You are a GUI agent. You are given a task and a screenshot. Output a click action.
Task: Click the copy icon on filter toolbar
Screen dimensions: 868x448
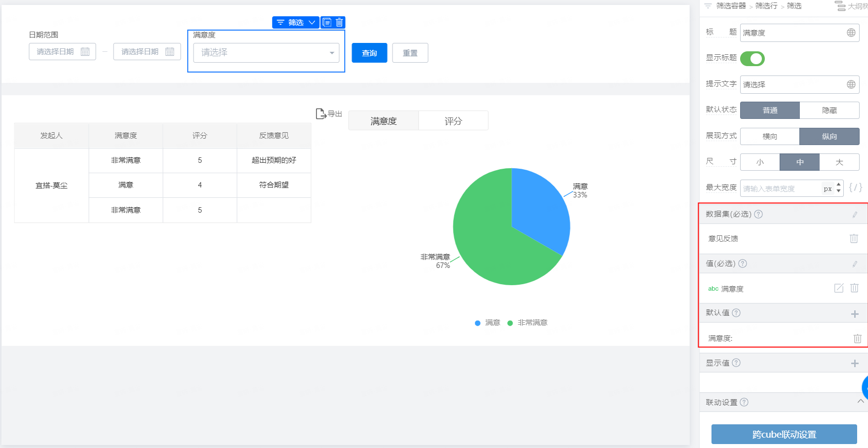coord(327,22)
